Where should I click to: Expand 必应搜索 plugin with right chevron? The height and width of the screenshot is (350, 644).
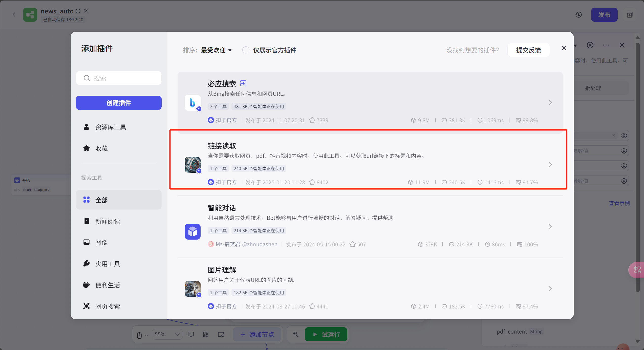tap(550, 103)
